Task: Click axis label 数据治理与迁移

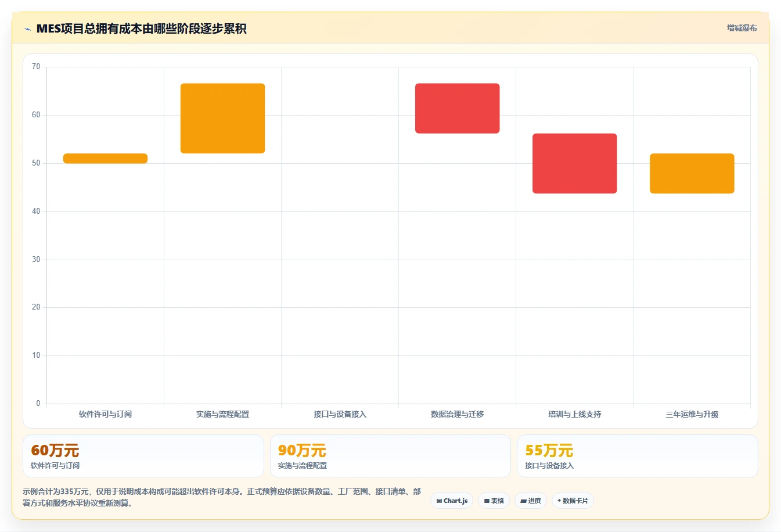Action: 457,414
